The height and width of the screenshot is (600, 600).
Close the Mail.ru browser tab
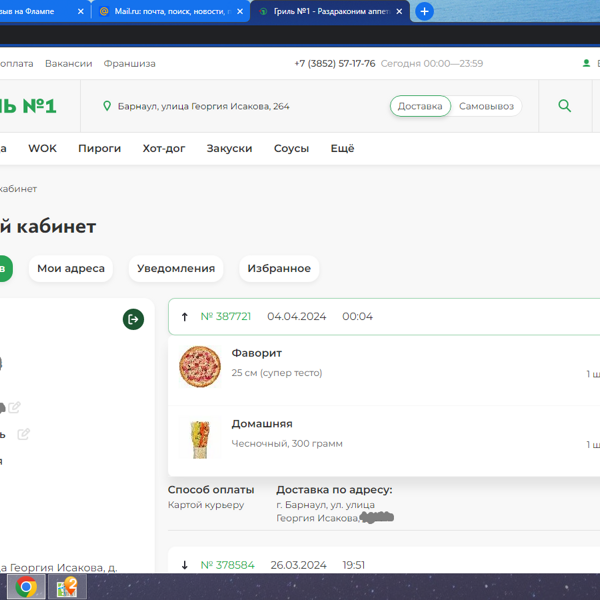point(240,11)
